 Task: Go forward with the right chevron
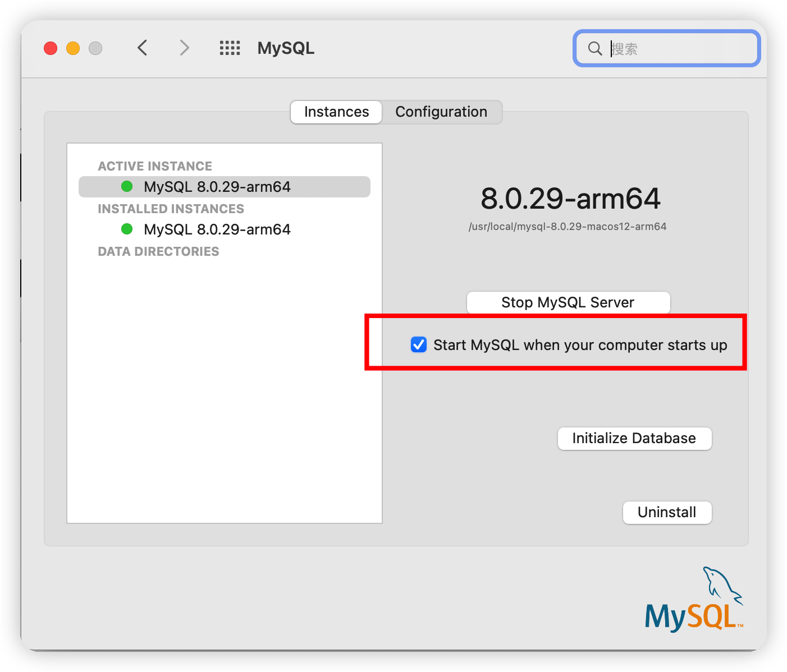(184, 48)
